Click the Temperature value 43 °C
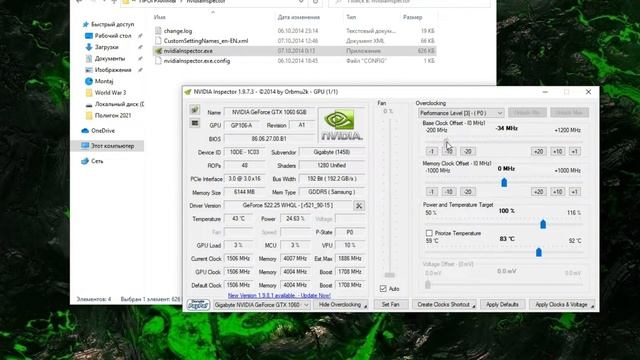 pos(238,219)
